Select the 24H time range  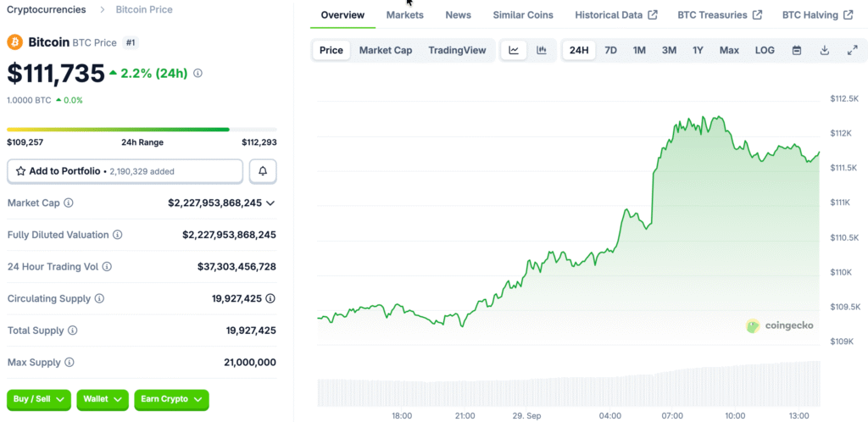click(x=579, y=50)
